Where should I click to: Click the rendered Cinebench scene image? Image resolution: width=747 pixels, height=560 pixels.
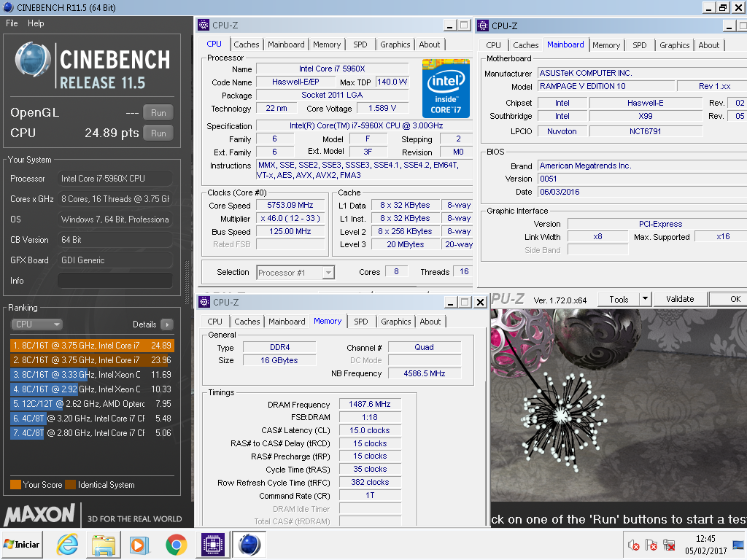click(619, 405)
